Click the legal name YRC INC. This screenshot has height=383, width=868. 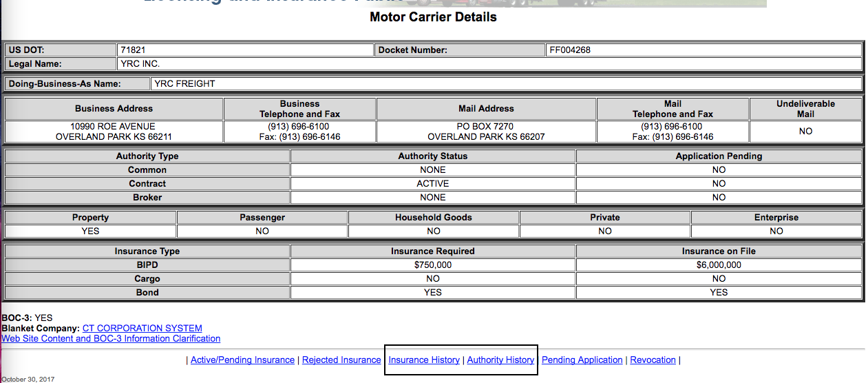[x=140, y=64]
